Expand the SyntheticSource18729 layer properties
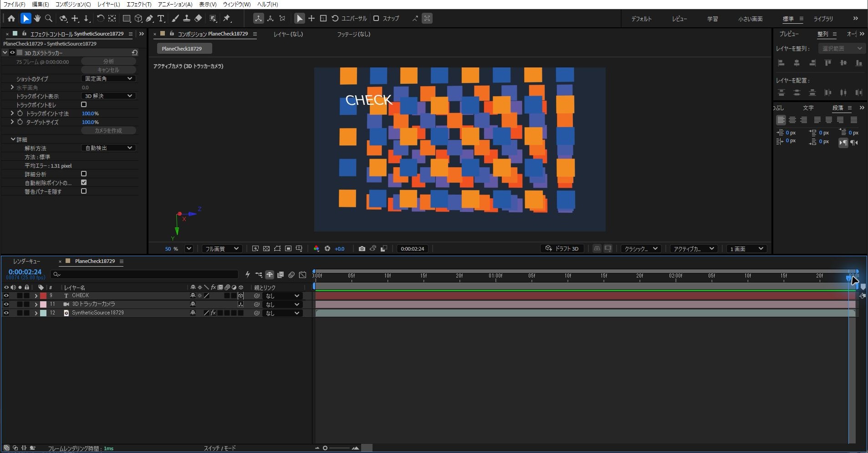 (x=36, y=313)
